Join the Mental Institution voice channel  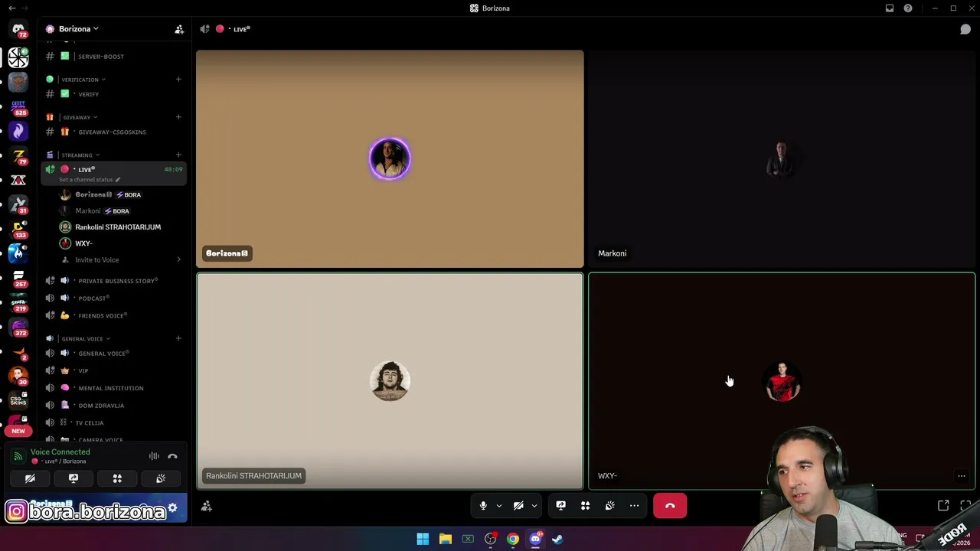[113, 388]
